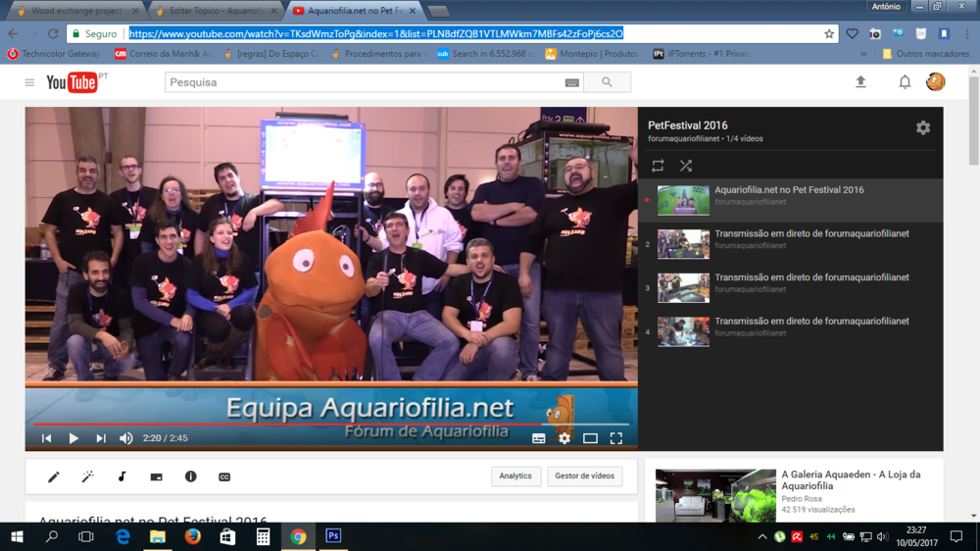Image resolution: width=980 pixels, height=551 pixels.
Task: Open the info cards icon
Action: click(x=190, y=476)
